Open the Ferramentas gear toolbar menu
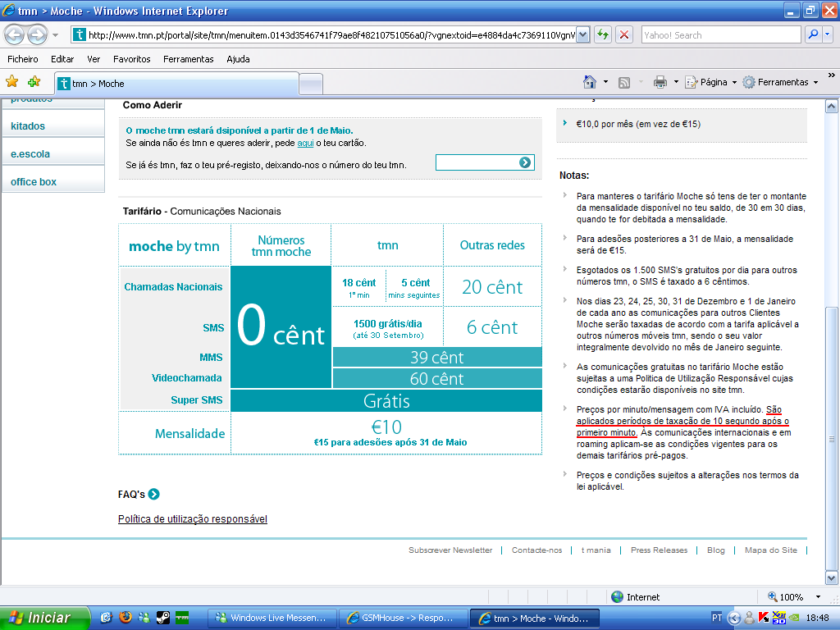Image resolution: width=840 pixels, height=630 pixels. point(780,82)
